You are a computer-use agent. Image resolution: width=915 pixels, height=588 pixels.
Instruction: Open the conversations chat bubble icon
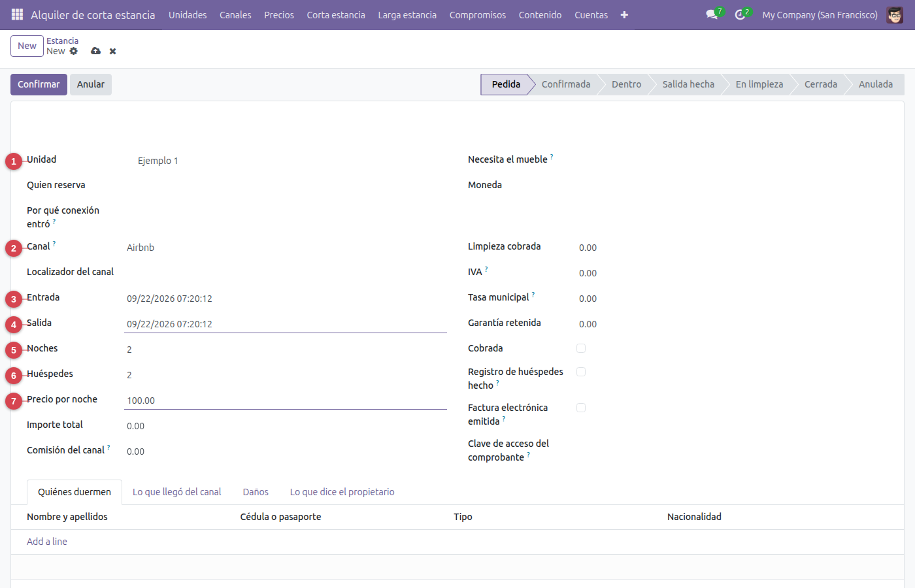(712, 14)
